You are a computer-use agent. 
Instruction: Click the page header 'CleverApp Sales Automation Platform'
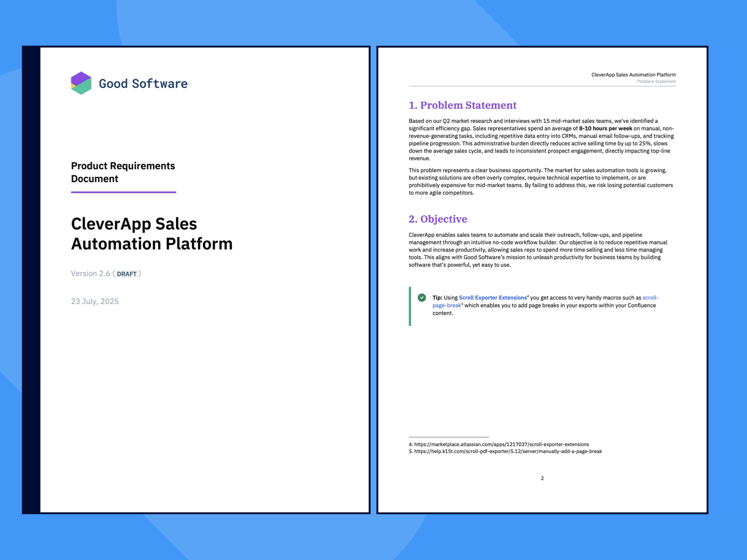[634, 75]
